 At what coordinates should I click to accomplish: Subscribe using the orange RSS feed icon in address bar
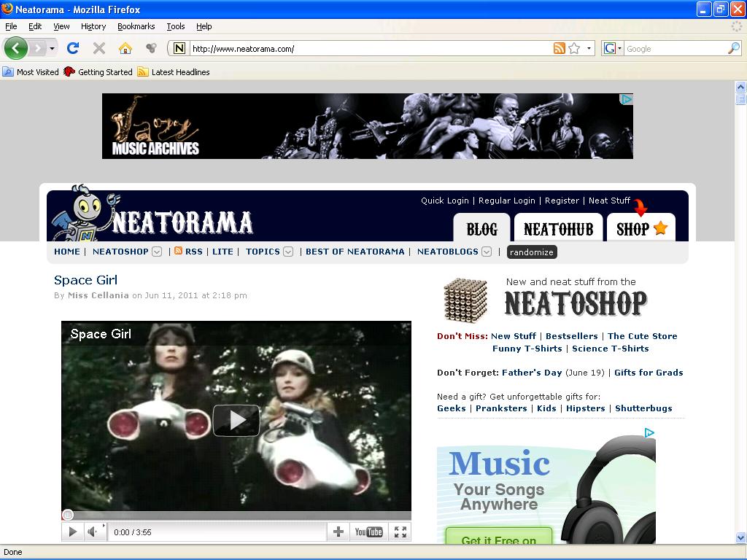tap(560, 48)
